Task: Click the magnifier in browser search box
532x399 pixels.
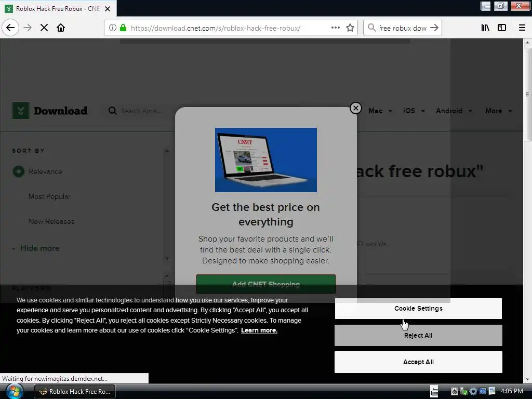Action: (372, 28)
